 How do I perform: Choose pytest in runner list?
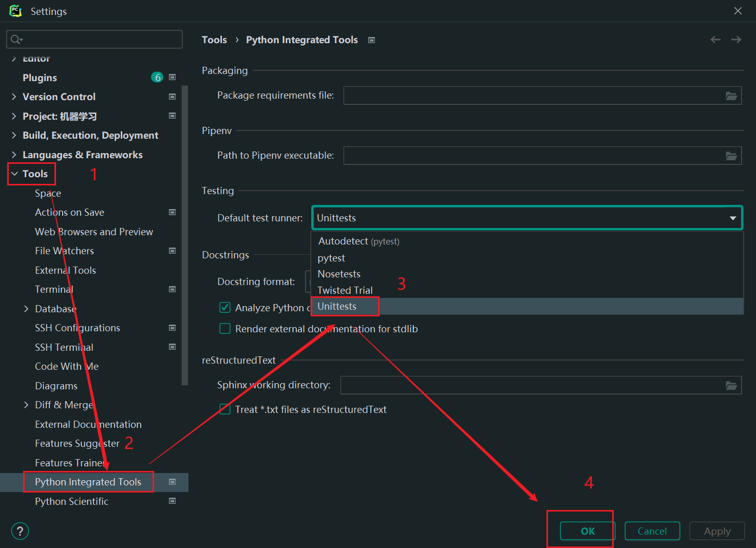[x=527, y=258]
